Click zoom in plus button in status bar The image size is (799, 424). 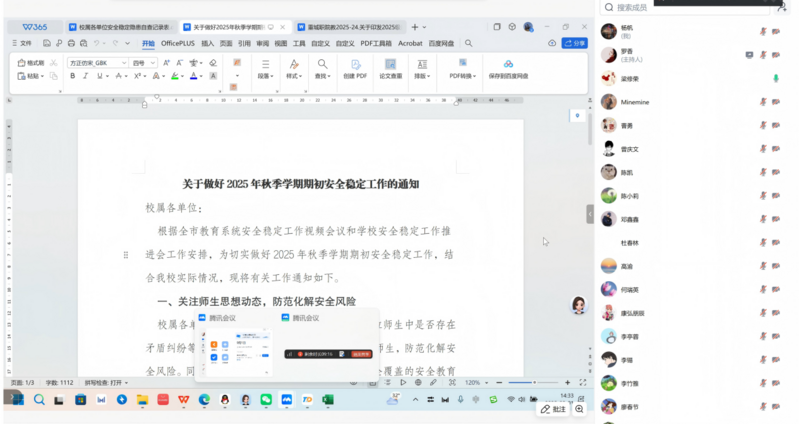click(567, 382)
